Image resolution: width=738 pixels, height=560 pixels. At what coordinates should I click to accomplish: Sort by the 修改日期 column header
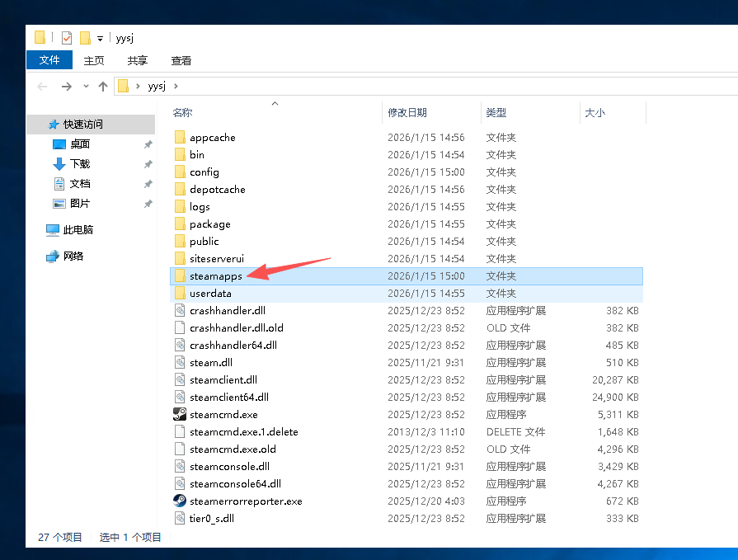(407, 113)
